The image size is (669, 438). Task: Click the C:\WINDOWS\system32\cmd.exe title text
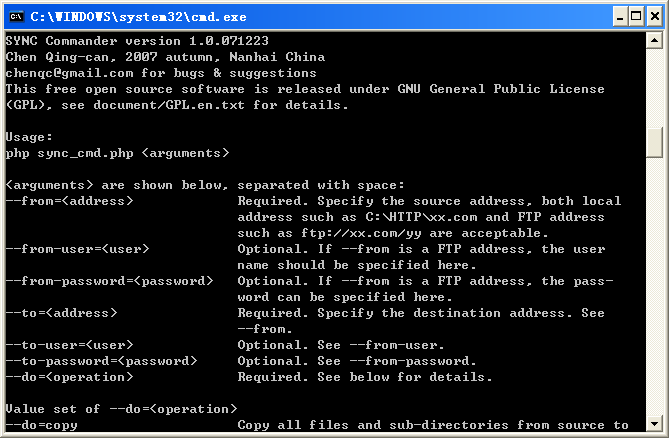138,17
